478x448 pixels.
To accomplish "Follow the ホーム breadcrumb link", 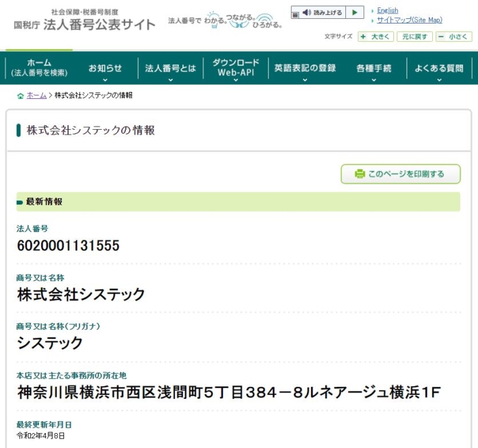I will [36, 96].
